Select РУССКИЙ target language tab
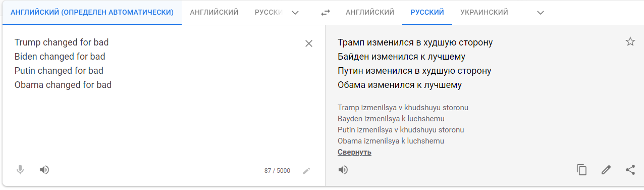The image size is (644, 190). click(427, 12)
